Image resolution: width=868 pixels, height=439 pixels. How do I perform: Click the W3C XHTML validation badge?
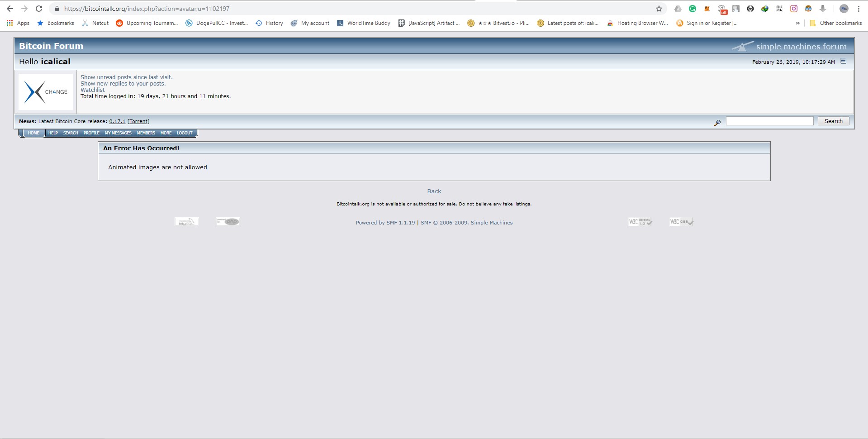(640, 222)
